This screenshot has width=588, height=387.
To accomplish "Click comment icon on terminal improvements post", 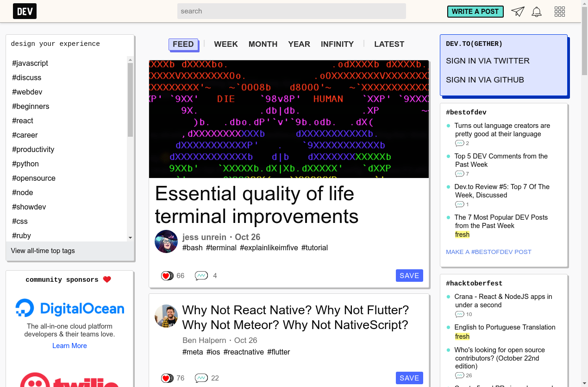I will [x=201, y=276].
